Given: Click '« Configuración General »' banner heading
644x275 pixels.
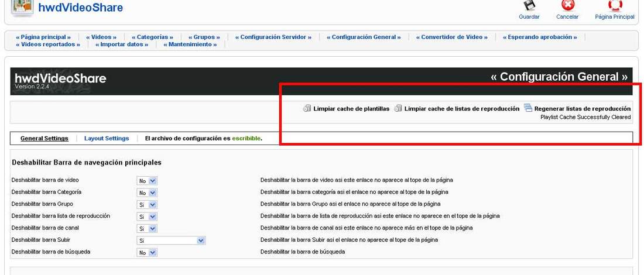Looking at the screenshot, I should click(x=559, y=77).
